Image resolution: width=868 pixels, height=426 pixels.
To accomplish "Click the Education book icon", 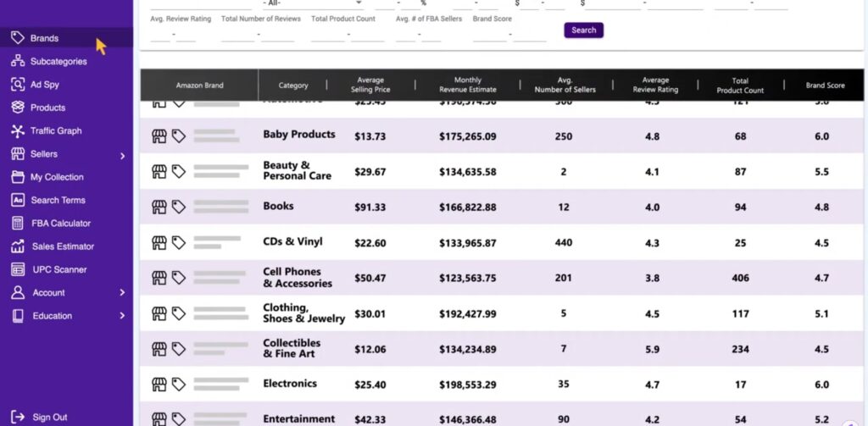I will click(18, 315).
